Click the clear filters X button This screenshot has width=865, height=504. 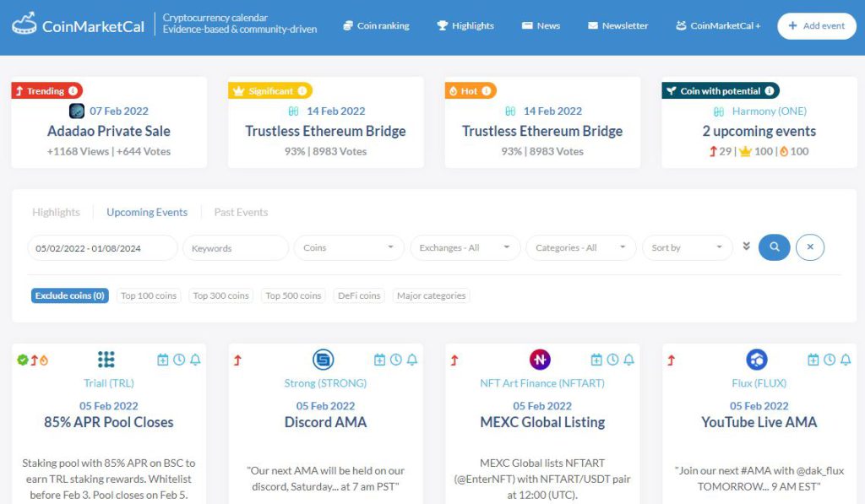[x=810, y=247]
